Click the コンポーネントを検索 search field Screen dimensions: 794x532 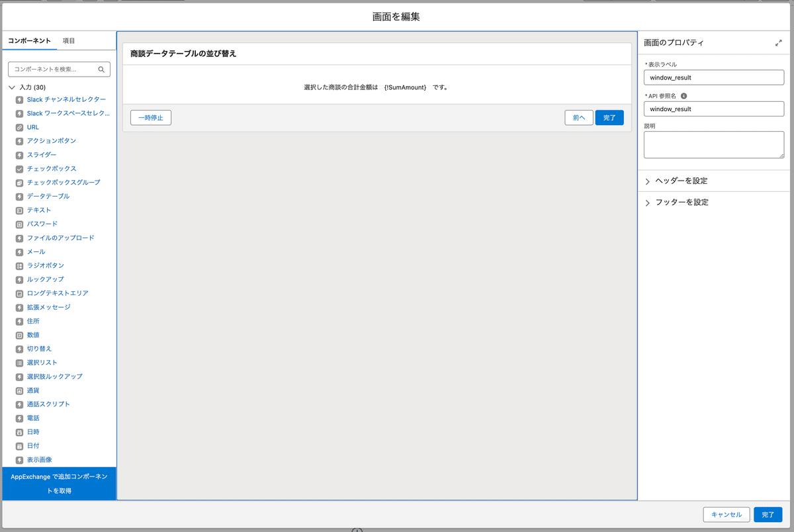[x=59, y=69]
